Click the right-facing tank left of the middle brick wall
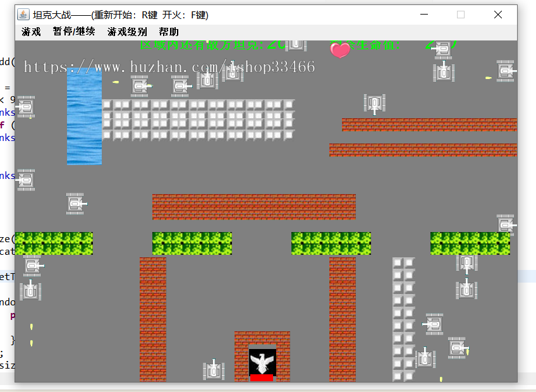Viewport: 536px width, 392px height. [x=76, y=204]
